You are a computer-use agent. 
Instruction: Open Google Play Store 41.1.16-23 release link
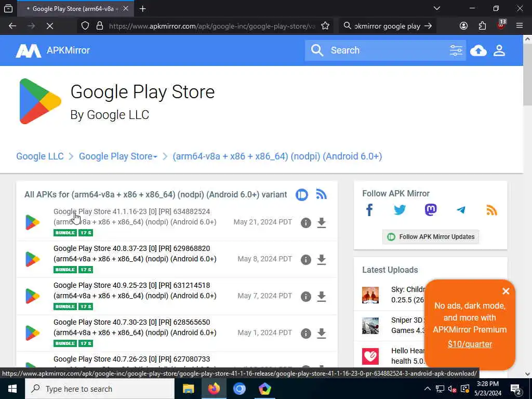coord(135,217)
